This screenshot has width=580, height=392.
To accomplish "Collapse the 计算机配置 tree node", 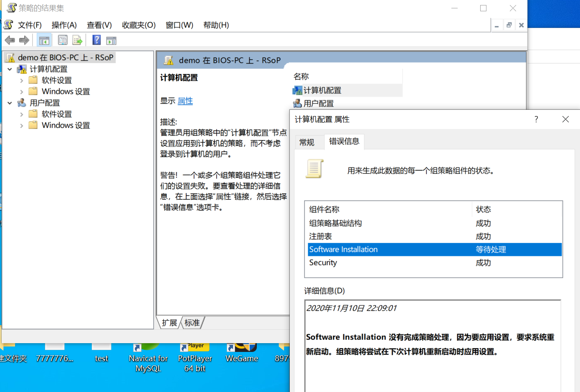I will click(x=10, y=69).
